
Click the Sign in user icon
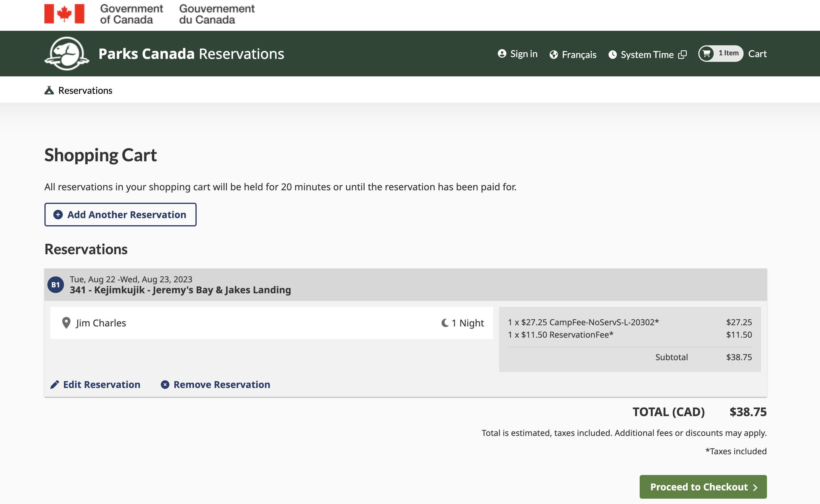click(x=502, y=54)
